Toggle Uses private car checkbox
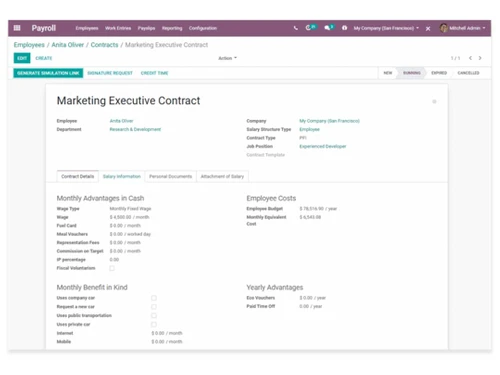The height and width of the screenshot is (375, 500). coord(154,324)
